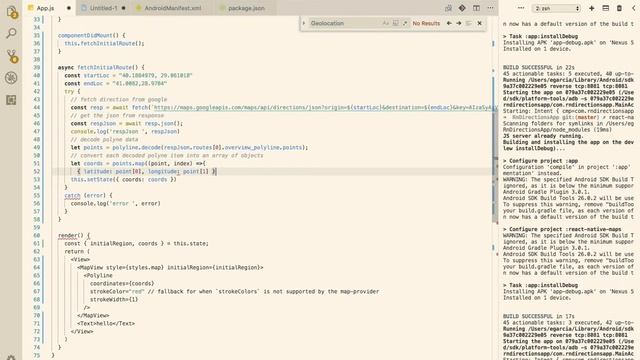Viewport: 640px width, 360px height.
Task: Switch to the package.json tab
Action: 246,8
